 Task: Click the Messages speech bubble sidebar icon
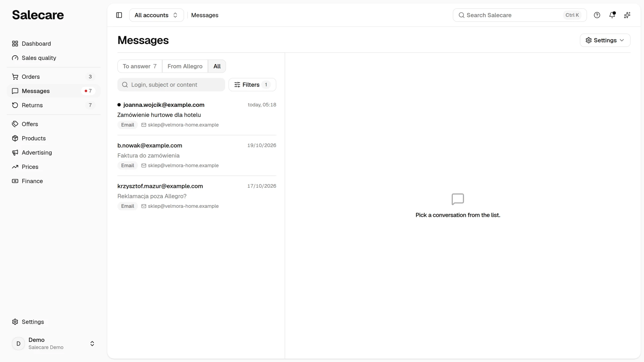click(x=15, y=91)
